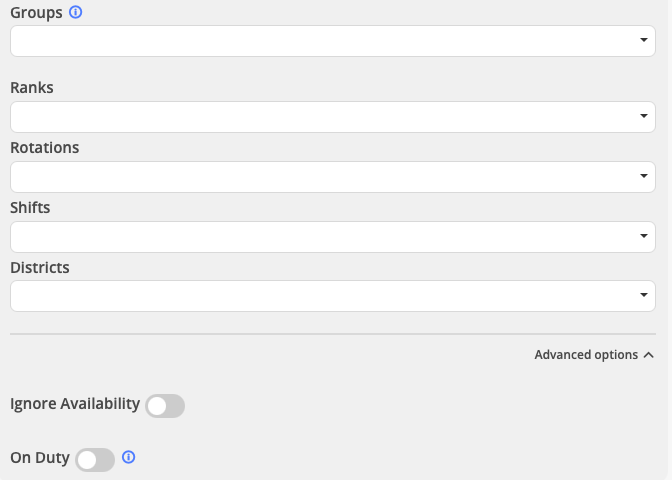Enable the Ignore Availability switch
This screenshot has width=672, height=480.
point(165,405)
